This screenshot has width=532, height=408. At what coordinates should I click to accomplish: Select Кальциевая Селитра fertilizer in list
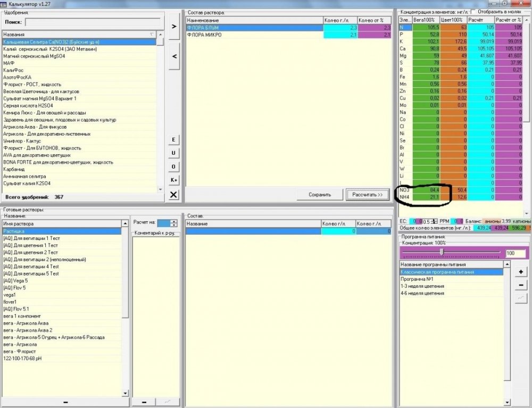click(79, 41)
